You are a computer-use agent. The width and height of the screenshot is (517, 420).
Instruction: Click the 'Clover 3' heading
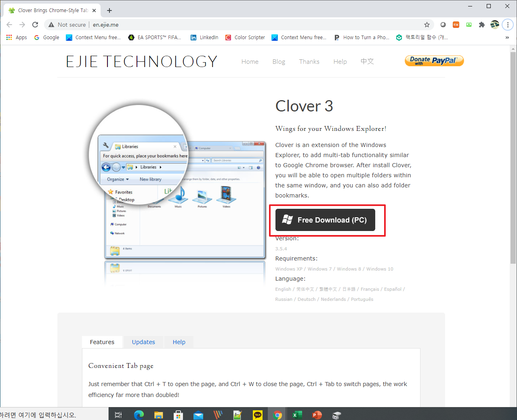304,106
